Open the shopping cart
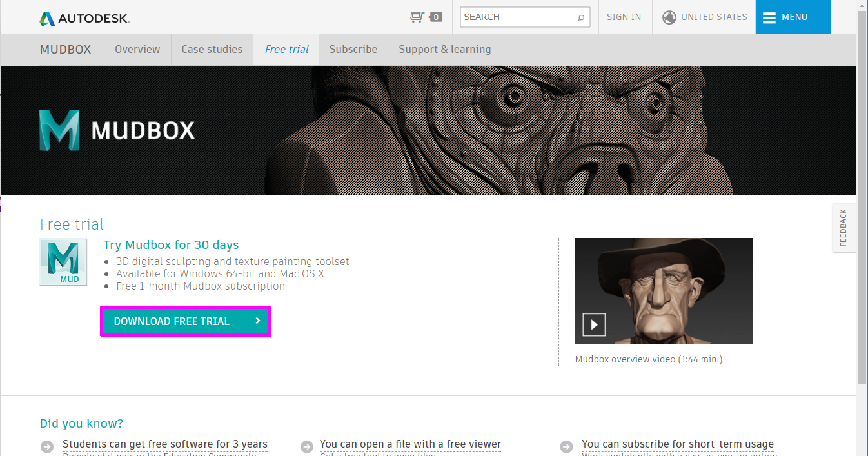The height and width of the screenshot is (456, 868). pos(426,17)
